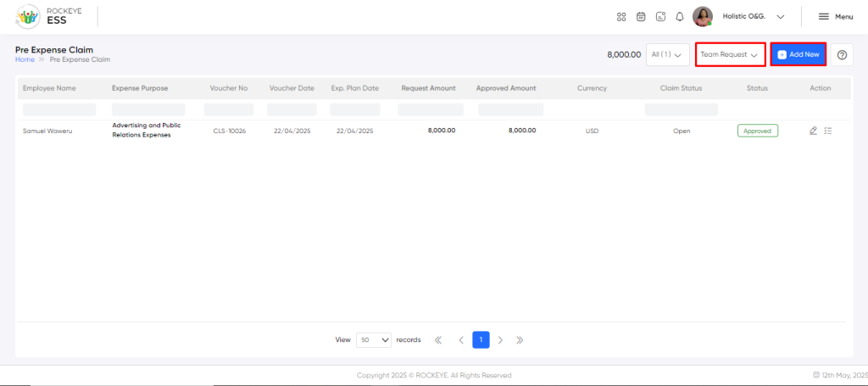This screenshot has width=868, height=386.
Task: Open the calendar icon in top bar
Action: [641, 16]
